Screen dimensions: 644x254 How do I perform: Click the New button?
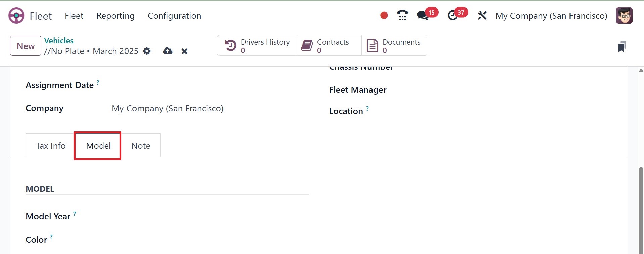[26, 46]
